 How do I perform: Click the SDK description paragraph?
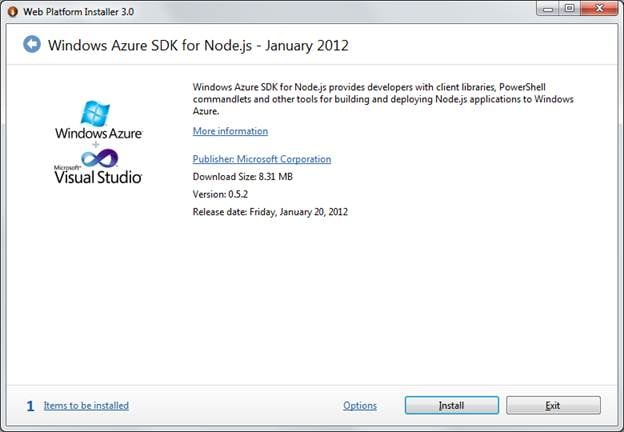point(383,99)
